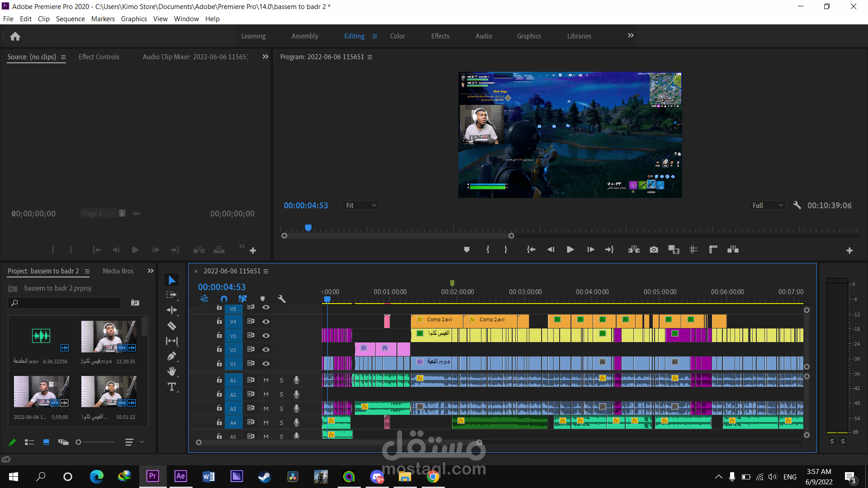868x488 pixels.
Task: Toggle Snap in timeline
Action: tap(224, 299)
